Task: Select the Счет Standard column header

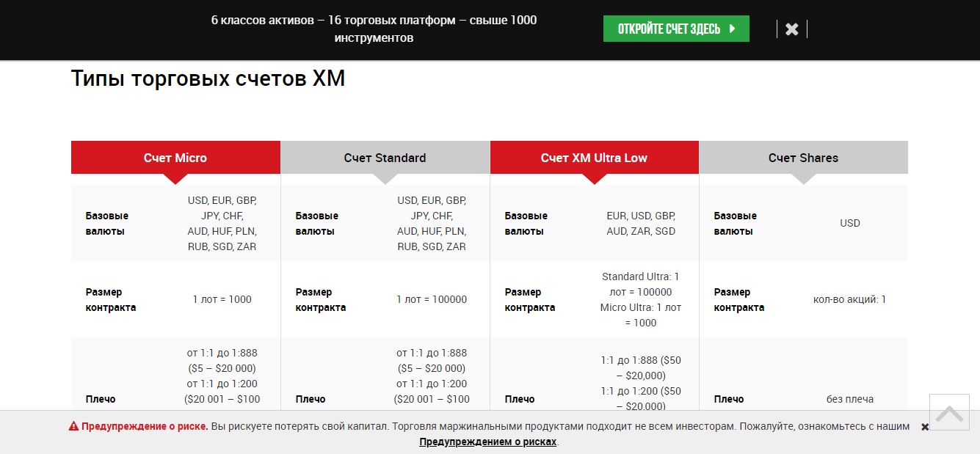Action: click(385, 158)
